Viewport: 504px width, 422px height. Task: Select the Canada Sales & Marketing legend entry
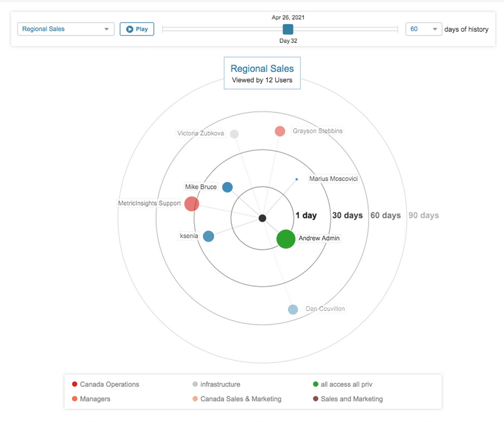tap(237, 399)
